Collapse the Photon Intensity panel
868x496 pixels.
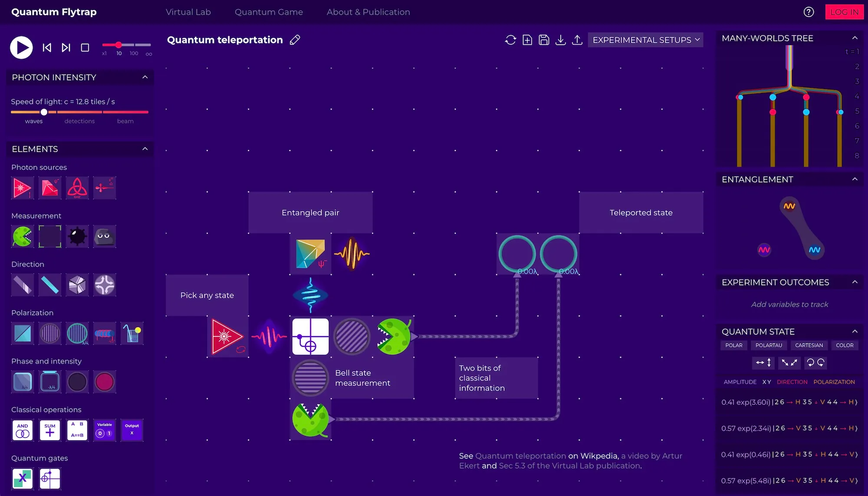[x=145, y=77]
